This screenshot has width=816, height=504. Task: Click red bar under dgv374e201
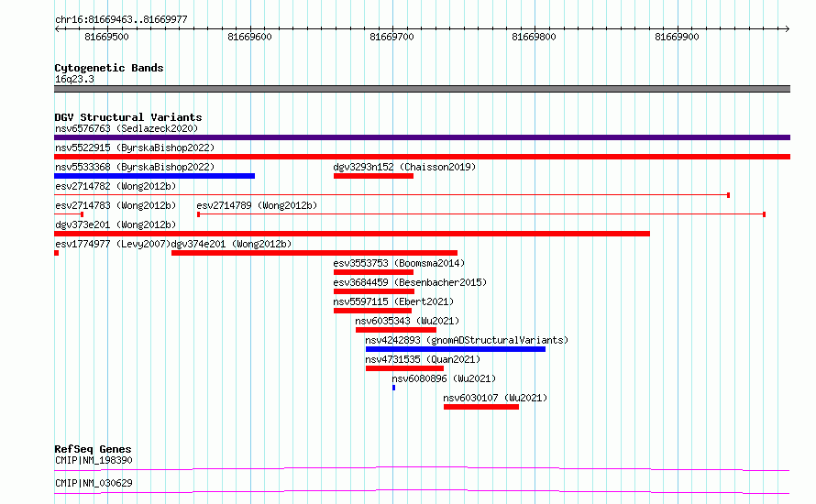coord(314,253)
